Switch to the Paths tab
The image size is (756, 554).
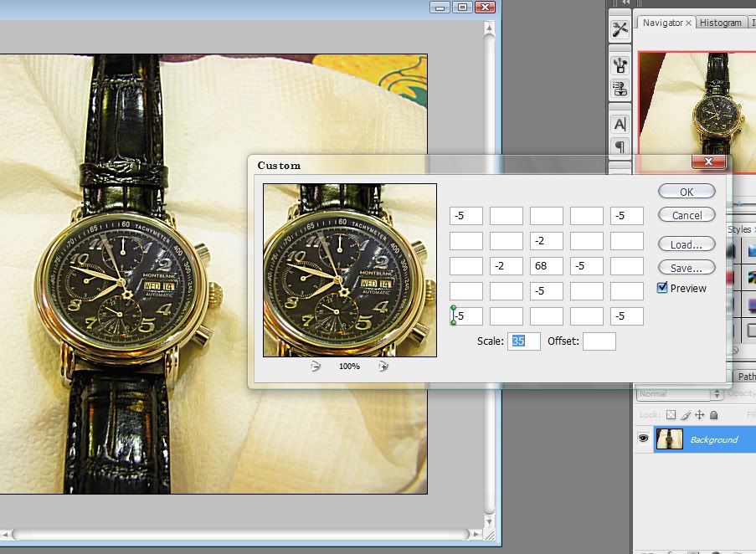(746, 377)
